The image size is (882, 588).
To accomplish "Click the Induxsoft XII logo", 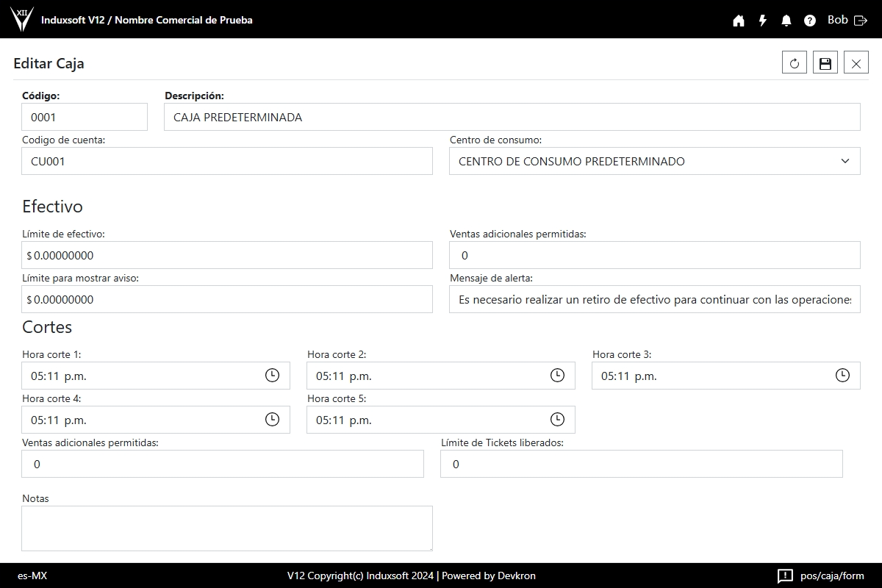I will 22,19.
